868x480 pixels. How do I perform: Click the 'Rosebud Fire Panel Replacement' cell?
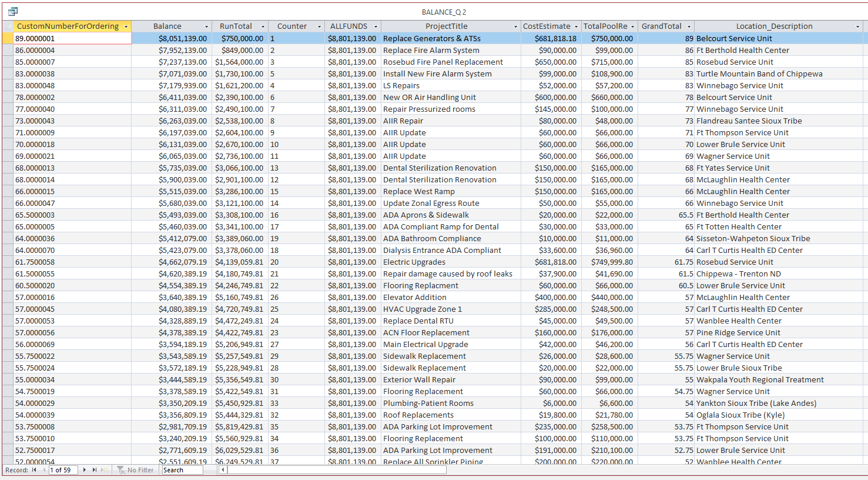pos(451,62)
